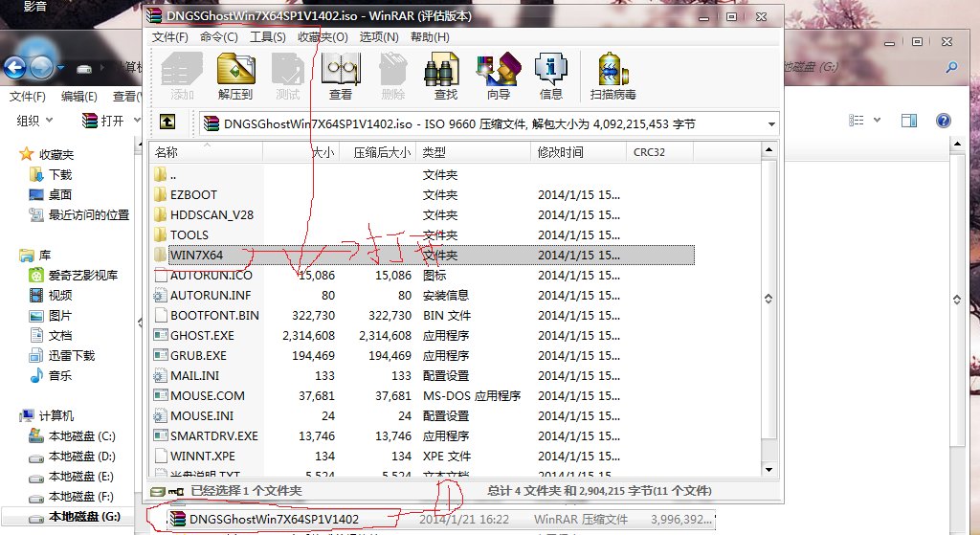
Task: Sort by the CRC32 column header
Action: (x=660, y=152)
